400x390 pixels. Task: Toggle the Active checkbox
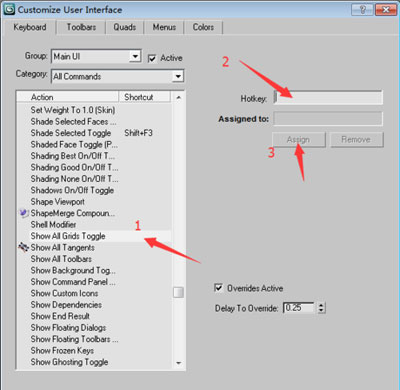[152, 59]
